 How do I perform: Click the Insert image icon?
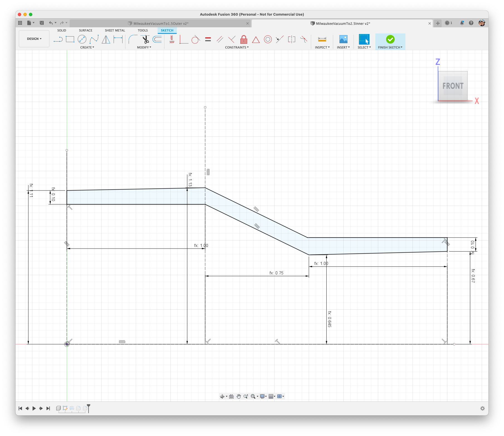point(343,39)
